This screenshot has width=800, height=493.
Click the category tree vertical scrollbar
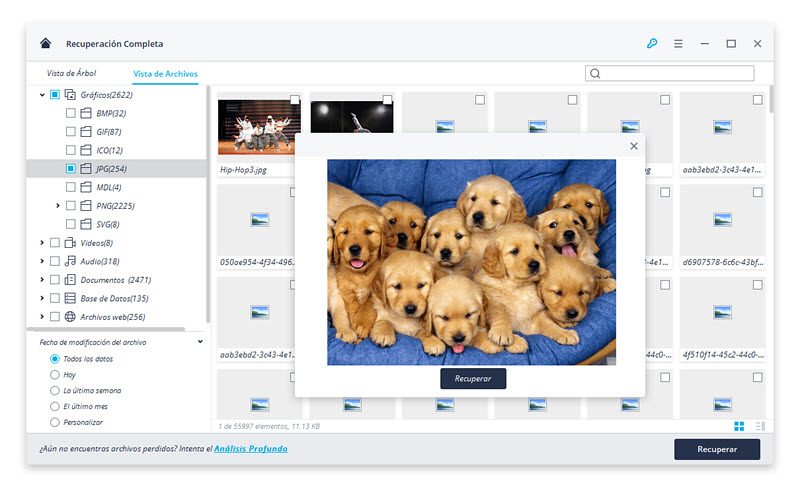pyautogui.click(x=208, y=204)
